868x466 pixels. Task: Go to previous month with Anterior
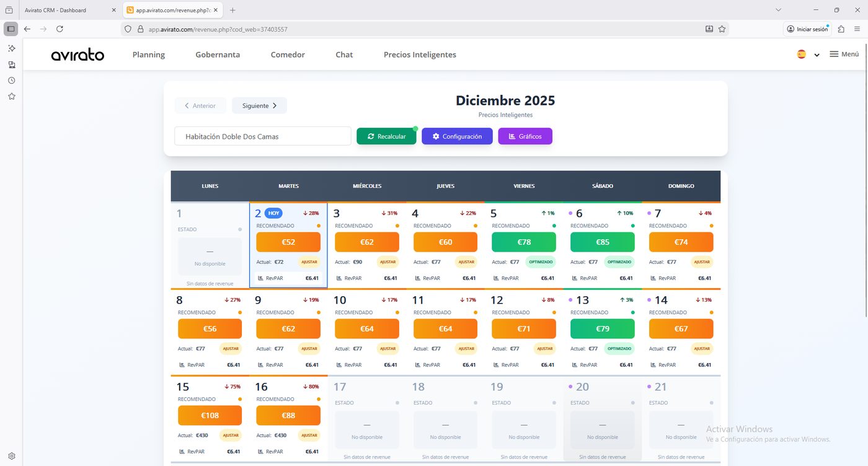(x=200, y=105)
